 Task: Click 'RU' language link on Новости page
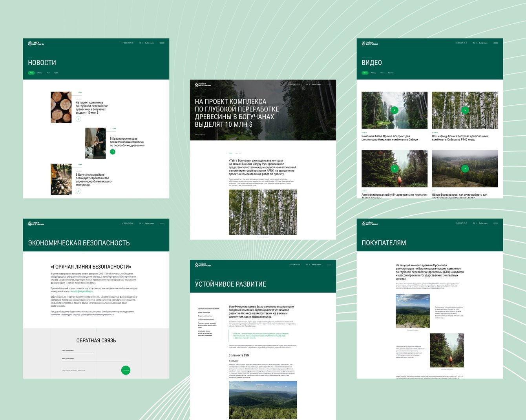140,43
